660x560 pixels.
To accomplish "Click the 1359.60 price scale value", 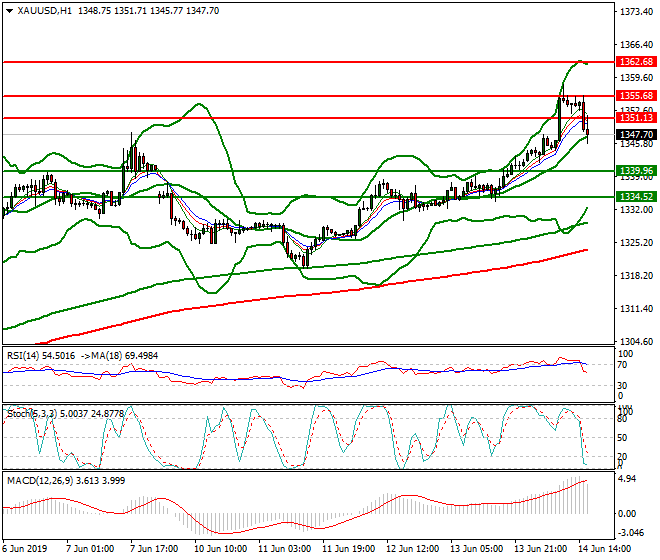I will 636,78.
